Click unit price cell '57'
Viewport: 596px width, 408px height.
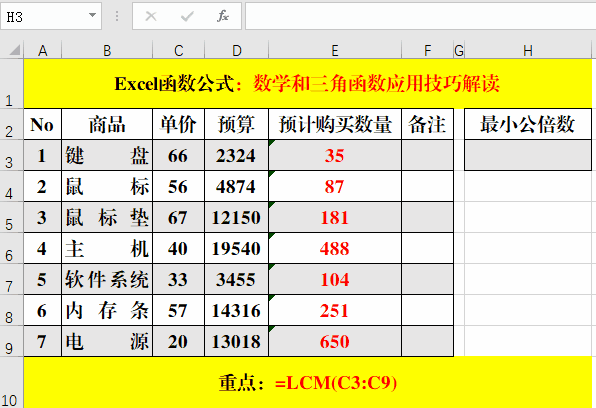pos(179,310)
